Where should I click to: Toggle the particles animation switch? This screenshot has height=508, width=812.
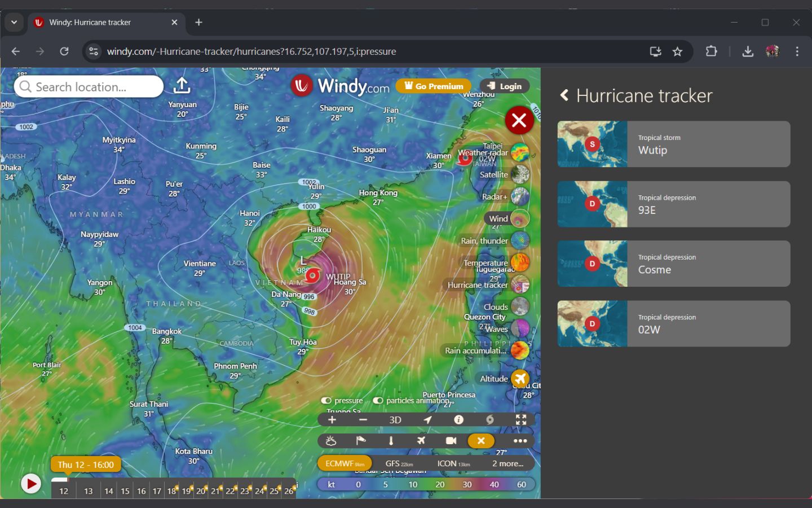[378, 401]
